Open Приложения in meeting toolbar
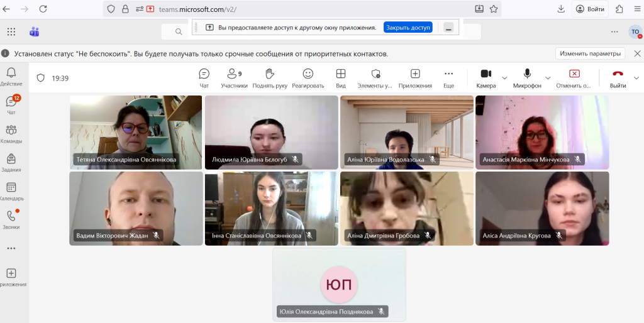644x323 pixels. point(415,78)
